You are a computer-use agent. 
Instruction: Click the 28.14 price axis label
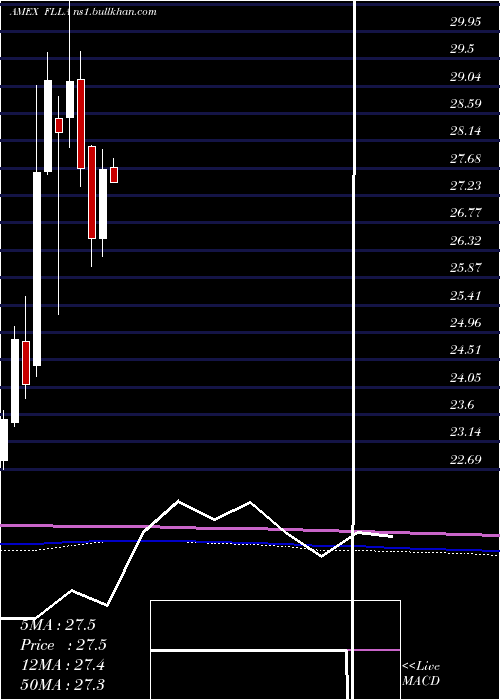coord(465,131)
